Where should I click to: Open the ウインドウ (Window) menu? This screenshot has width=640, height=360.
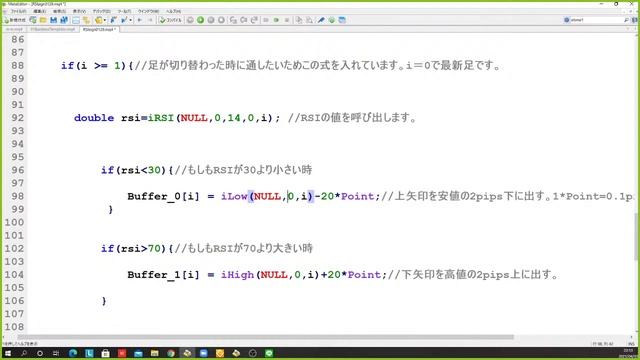[x=148, y=11]
